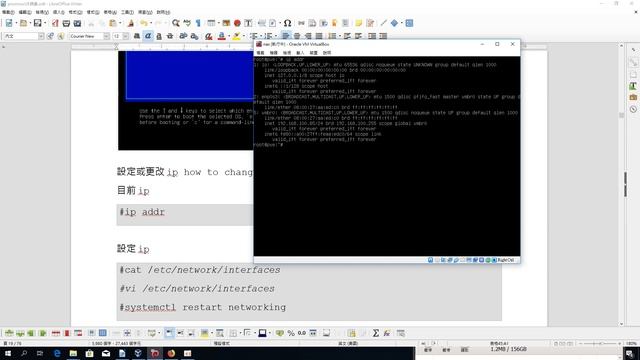Toggle the print preview icon
This screenshot has width=640, height=360.
77,23
